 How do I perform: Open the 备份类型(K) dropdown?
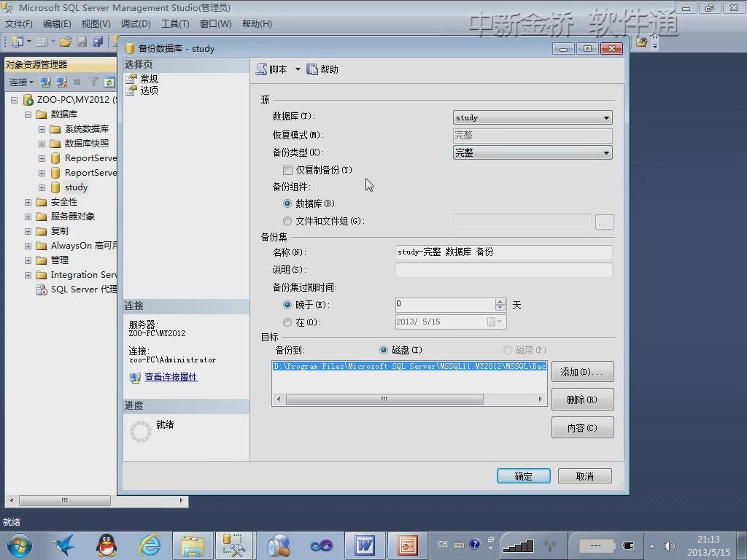532,152
